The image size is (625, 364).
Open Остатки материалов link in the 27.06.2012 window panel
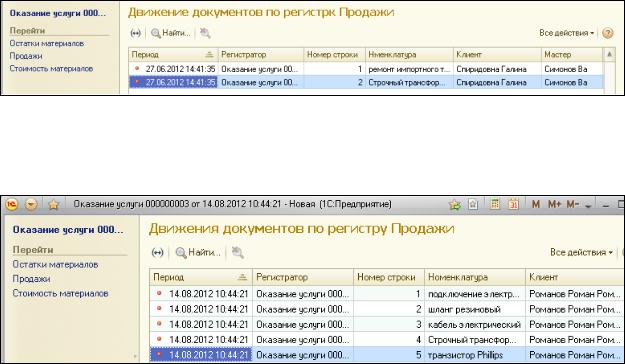(x=47, y=43)
